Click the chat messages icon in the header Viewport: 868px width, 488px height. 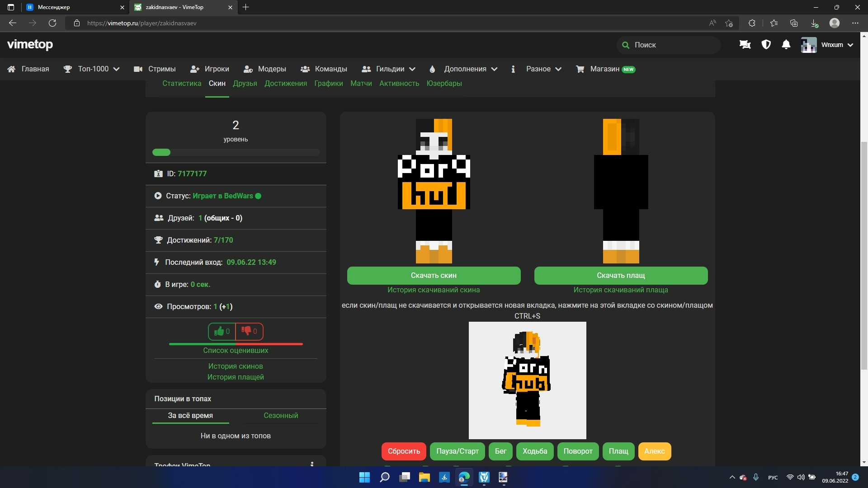[745, 44]
